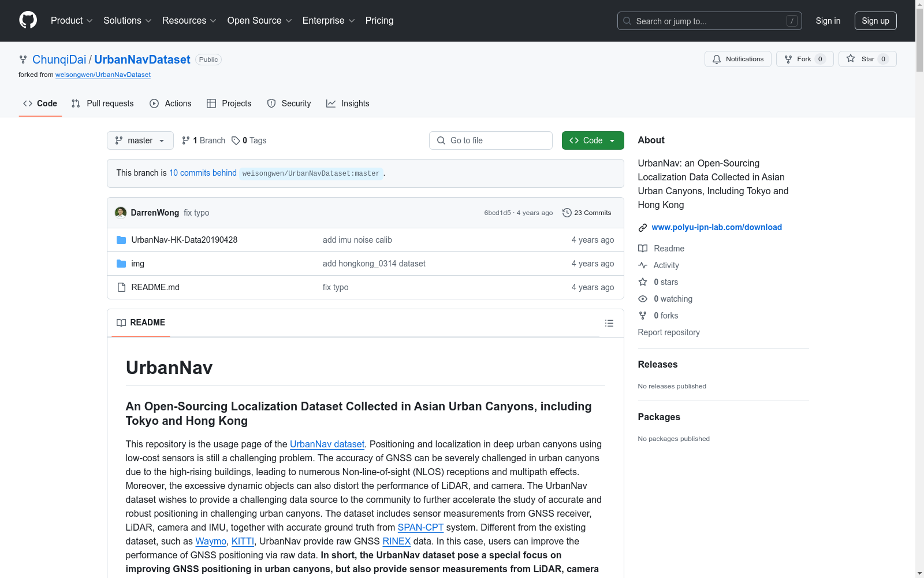Click the magnifier icon in search box
The image size is (924, 578).
pyautogui.click(x=627, y=21)
